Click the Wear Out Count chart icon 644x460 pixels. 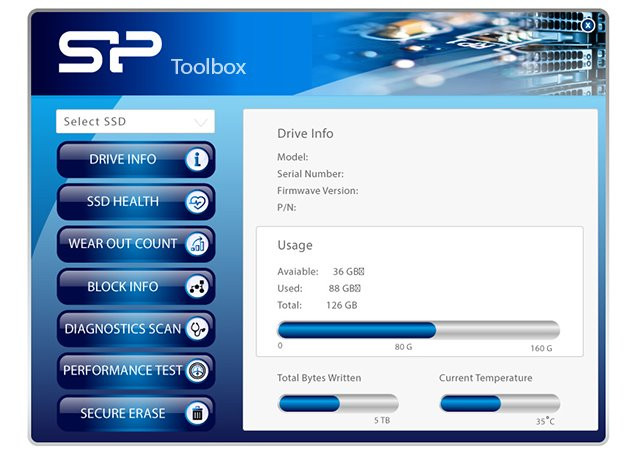pyautogui.click(x=197, y=244)
